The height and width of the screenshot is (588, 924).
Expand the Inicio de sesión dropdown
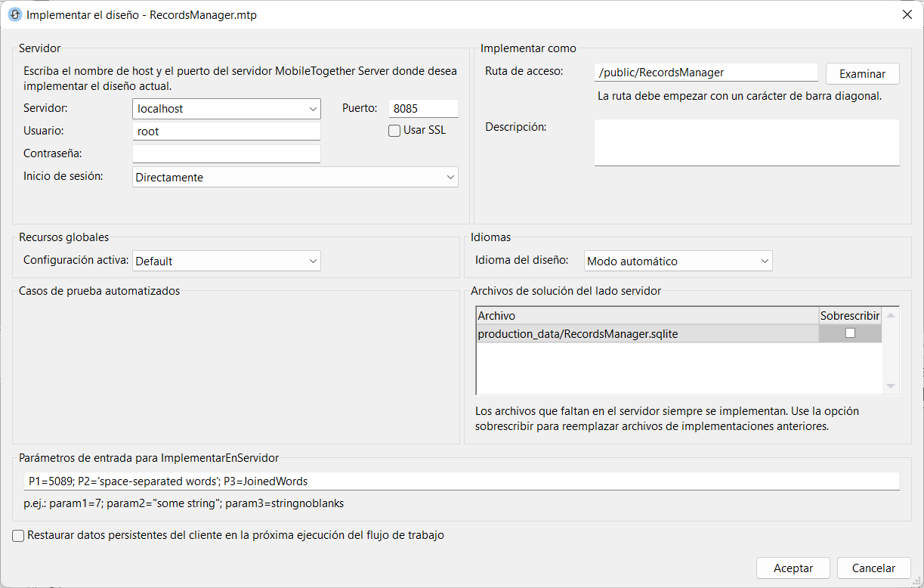click(x=295, y=177)
